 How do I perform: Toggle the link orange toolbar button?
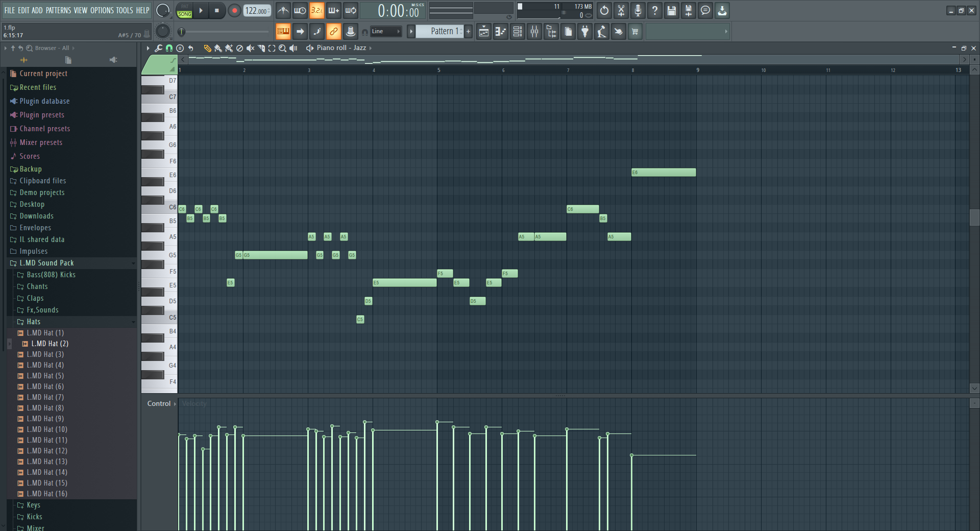tap(334, 32)
